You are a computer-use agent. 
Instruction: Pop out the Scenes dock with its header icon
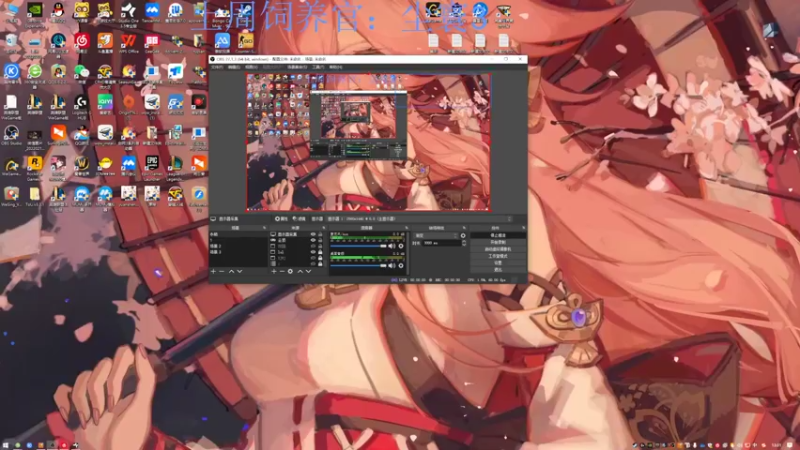click(x=264, y=228)
